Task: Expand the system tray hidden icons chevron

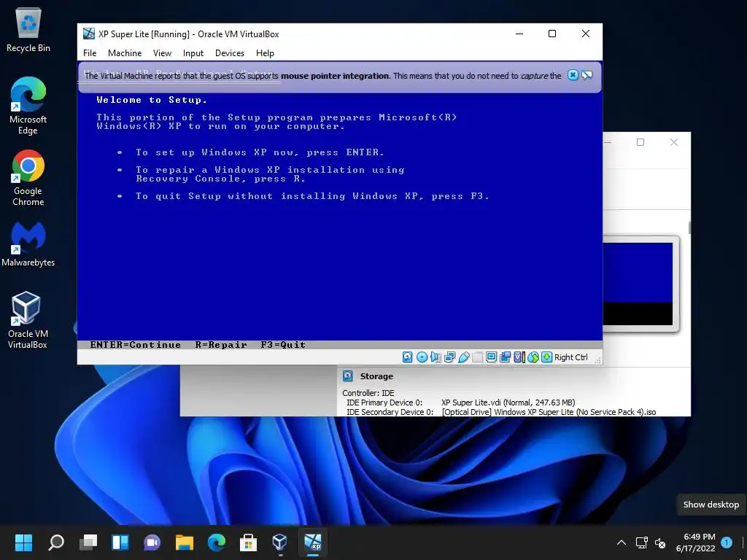Action: [x=622, y=542]
